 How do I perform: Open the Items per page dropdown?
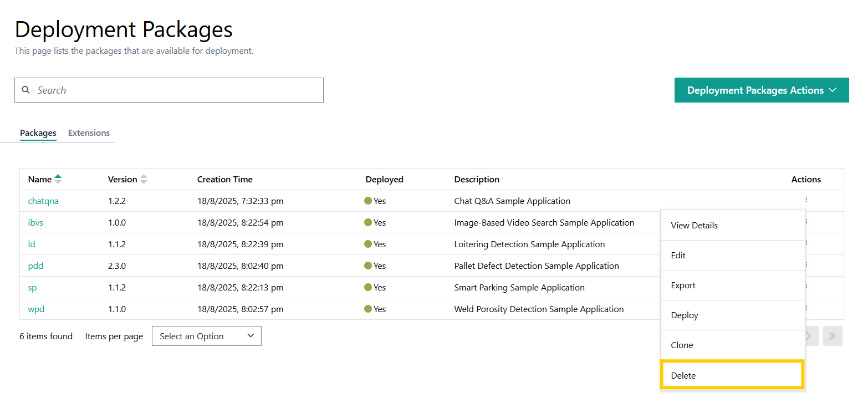(206, 336)
